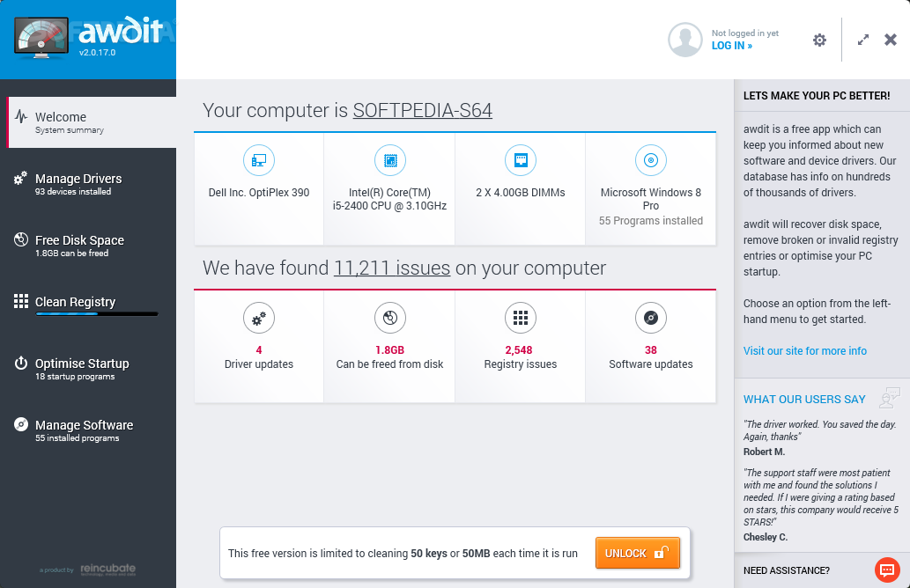Click NEED ASSISTANCE? text

coord(787,570)
